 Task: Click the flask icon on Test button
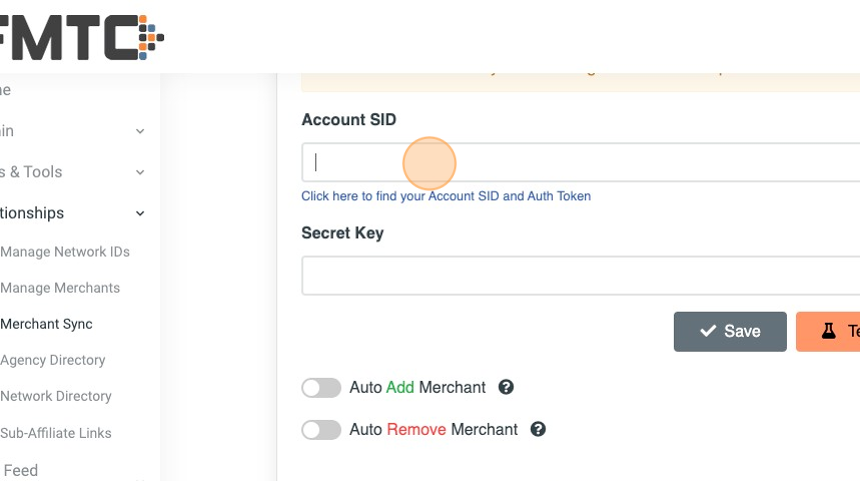pos(828,331)
